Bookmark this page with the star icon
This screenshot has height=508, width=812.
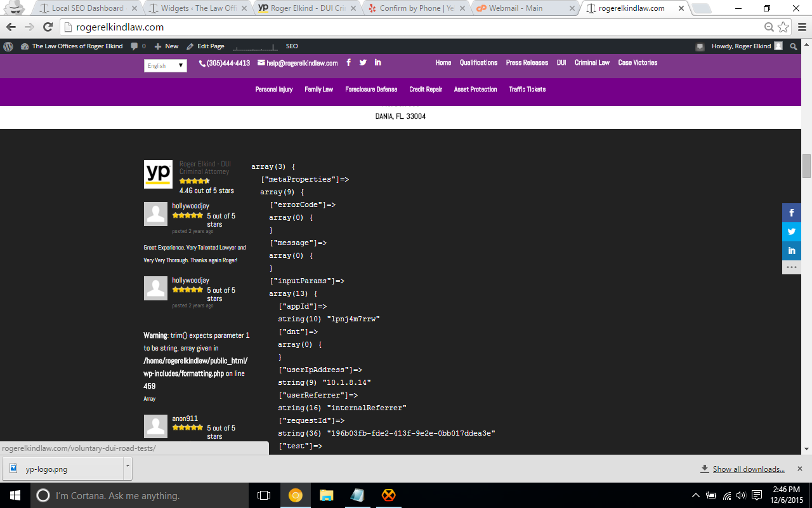click(783, 27)
